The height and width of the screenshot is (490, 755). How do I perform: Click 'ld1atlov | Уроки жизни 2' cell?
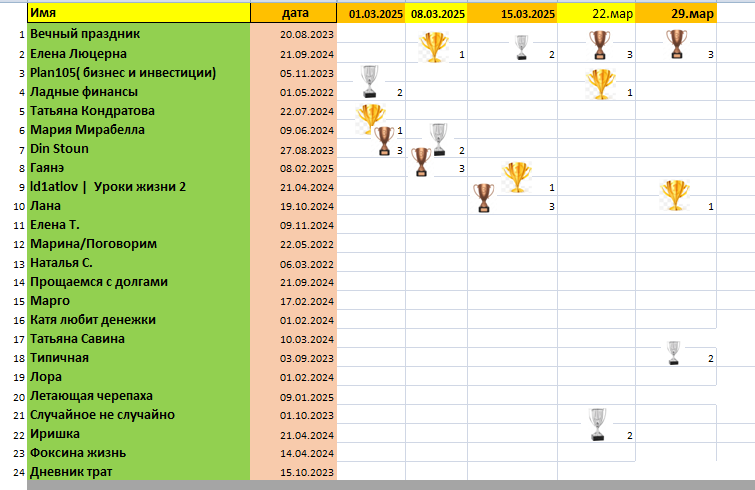pos(139,187)
